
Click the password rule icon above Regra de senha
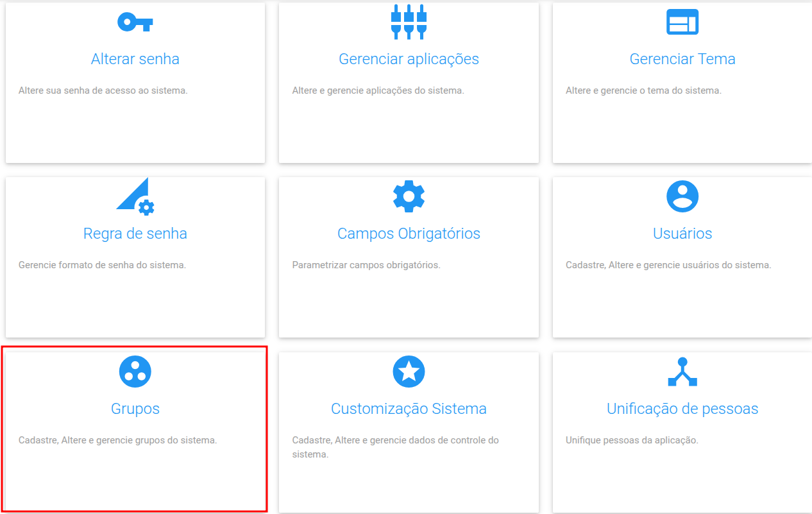135,196
